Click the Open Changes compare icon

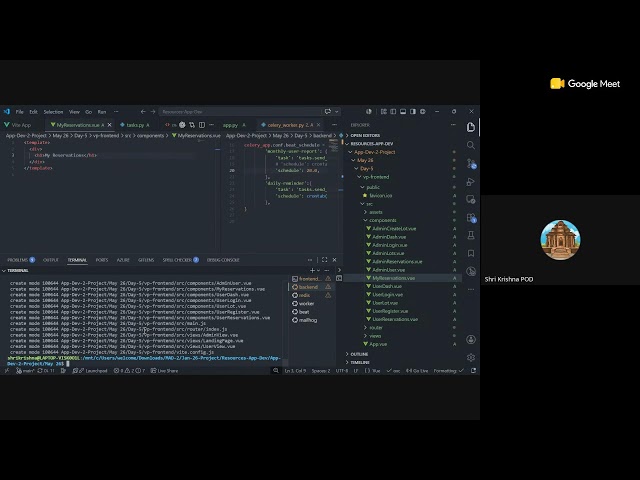click(192, 125)
